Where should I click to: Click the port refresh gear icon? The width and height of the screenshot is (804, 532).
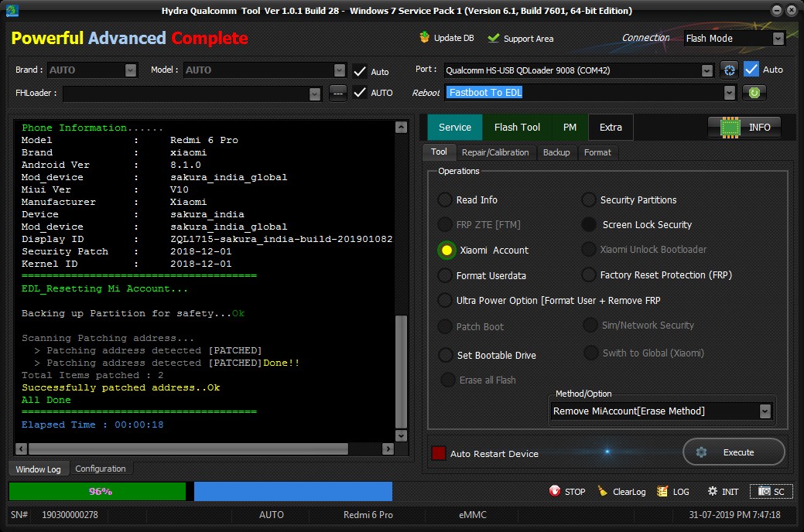729,70
